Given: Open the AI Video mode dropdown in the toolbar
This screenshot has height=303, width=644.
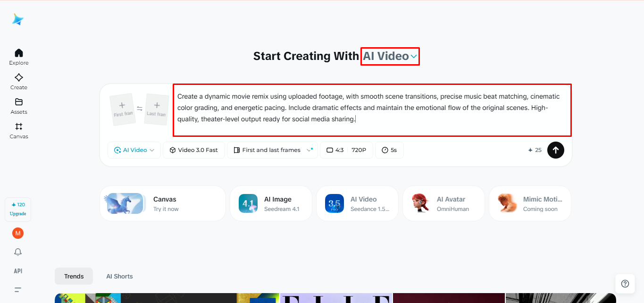Looking at the screenshot, I should [x=134, y=150].
